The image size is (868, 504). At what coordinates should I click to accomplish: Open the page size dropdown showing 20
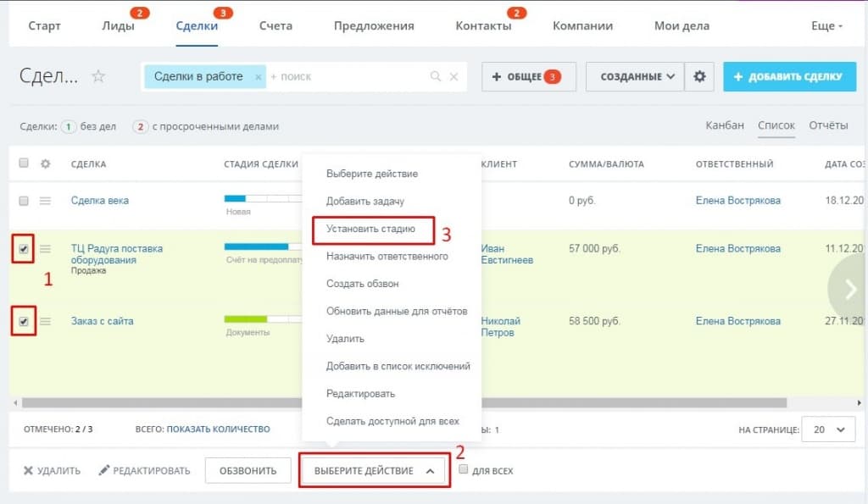click(x=828, y=429)
